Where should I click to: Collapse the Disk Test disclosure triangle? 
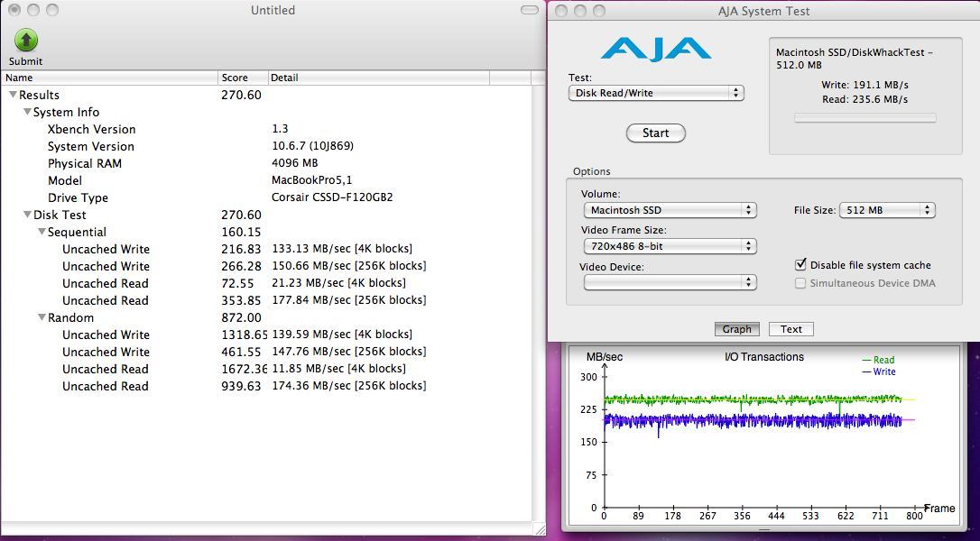27,215
